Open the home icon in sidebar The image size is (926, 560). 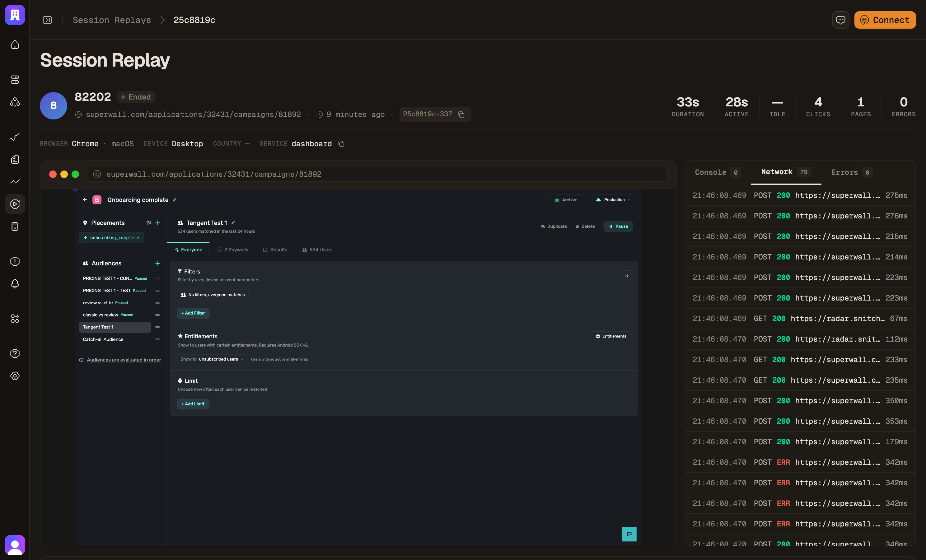point(15,45)
